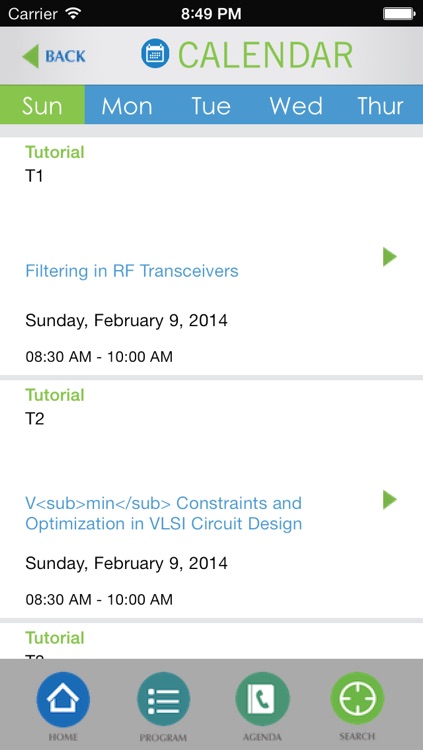Switch to the Mon tab
The width and height of the screenshot is (423, 750).
(x=127, y=105)
